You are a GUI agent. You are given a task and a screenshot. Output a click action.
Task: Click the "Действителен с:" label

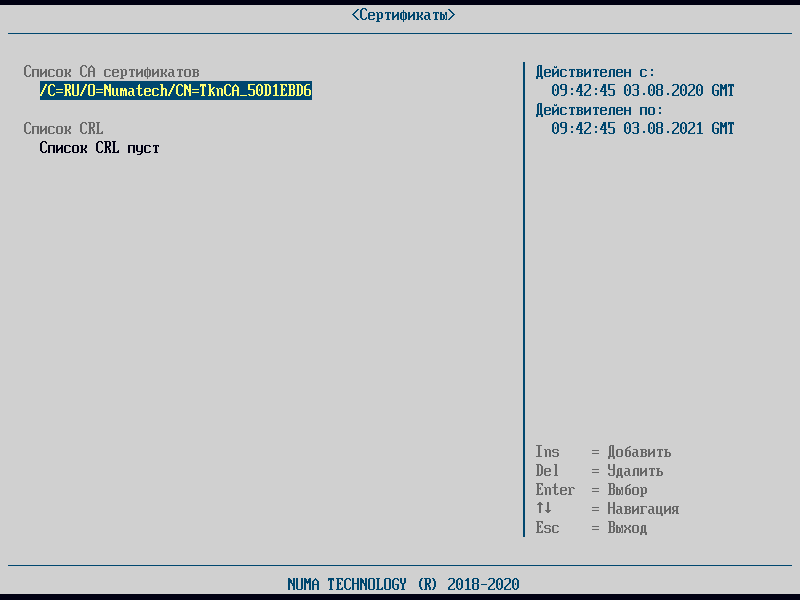[595, 72]
